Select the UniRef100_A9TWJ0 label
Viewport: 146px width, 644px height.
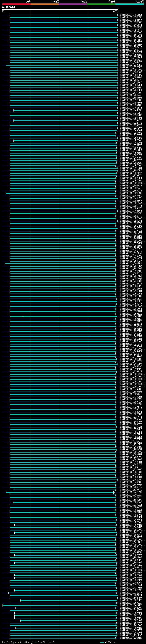[131, 30]
